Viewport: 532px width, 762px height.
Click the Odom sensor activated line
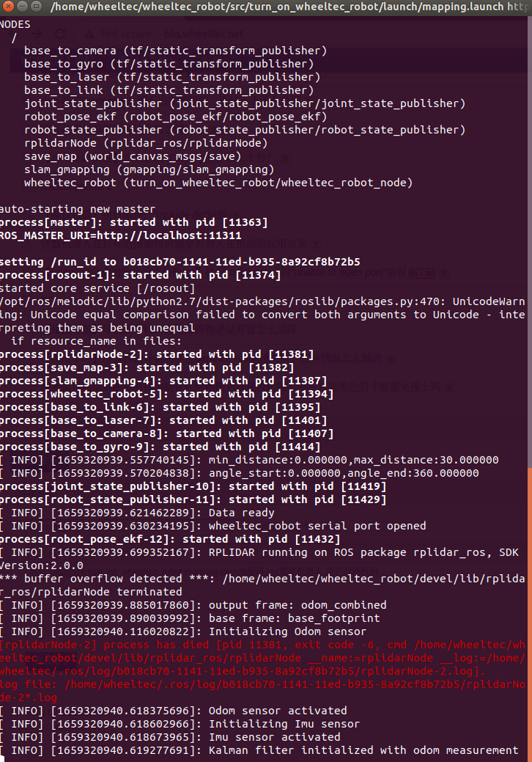click(173, 711)
